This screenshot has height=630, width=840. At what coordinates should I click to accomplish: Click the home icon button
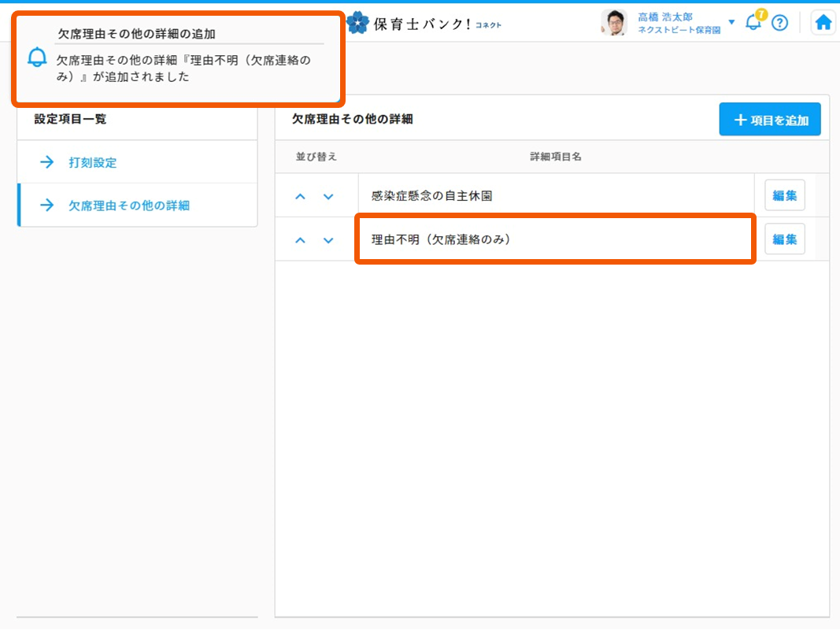823,22
